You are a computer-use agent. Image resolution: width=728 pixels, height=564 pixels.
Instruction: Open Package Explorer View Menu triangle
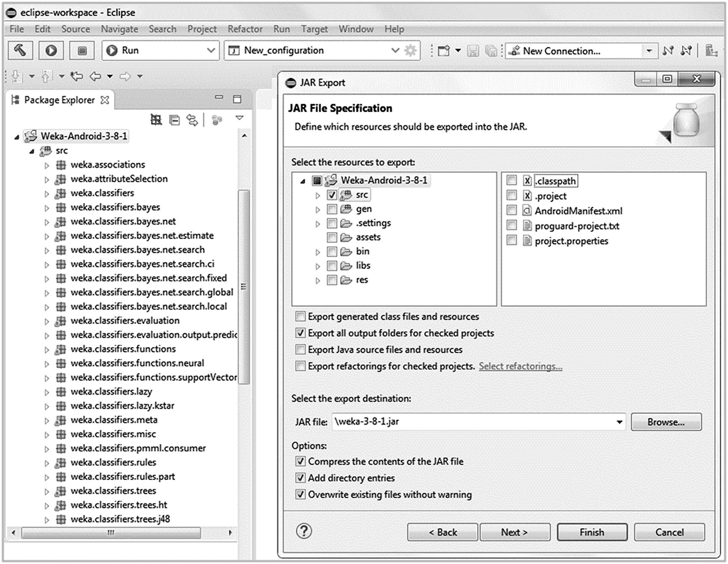click(x=239, y=118)
